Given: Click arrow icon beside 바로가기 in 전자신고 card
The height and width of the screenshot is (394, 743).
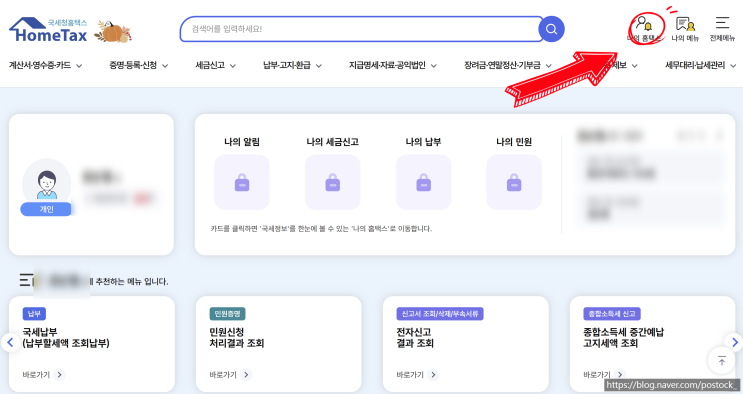Looking at the screenshot, I should (x=433, y=375).
